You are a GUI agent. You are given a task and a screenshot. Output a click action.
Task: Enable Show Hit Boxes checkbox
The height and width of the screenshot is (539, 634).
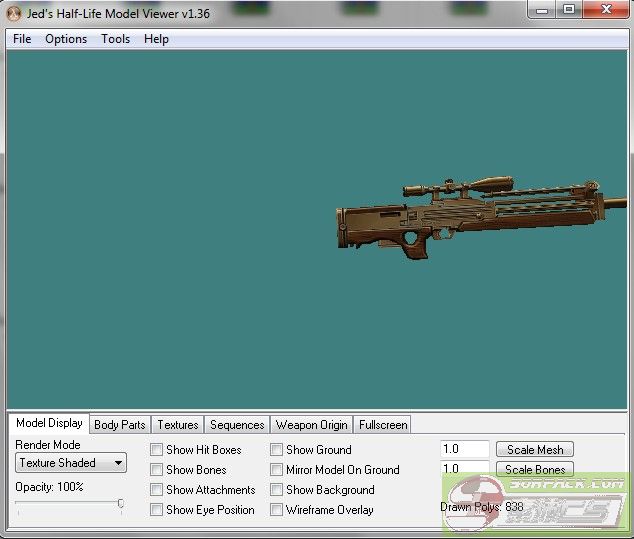(x=157, y=450)
